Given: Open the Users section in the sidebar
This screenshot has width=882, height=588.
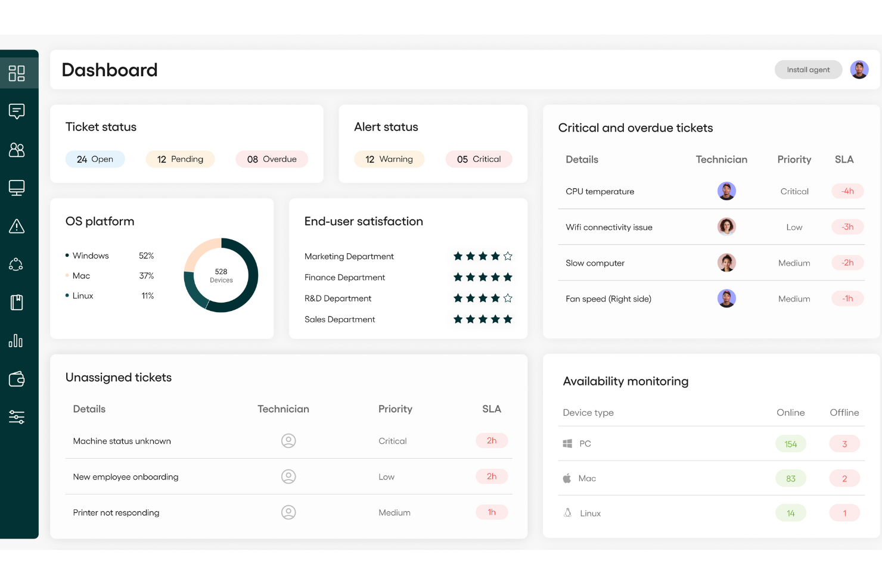Looking at the screenshot, I should coord(17,150).
